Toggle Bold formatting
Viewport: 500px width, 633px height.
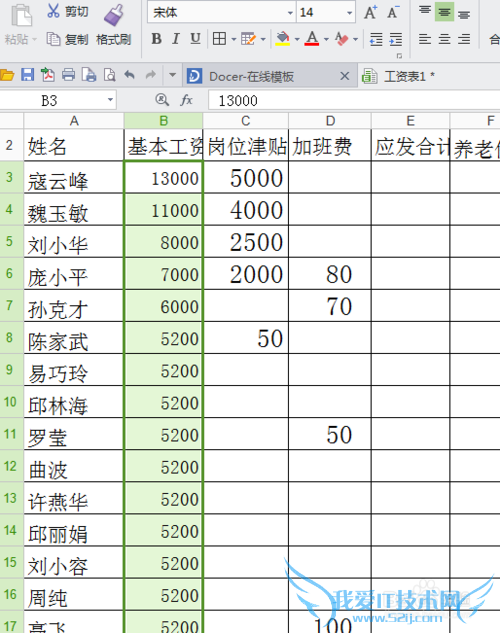[x=157, y=39]
